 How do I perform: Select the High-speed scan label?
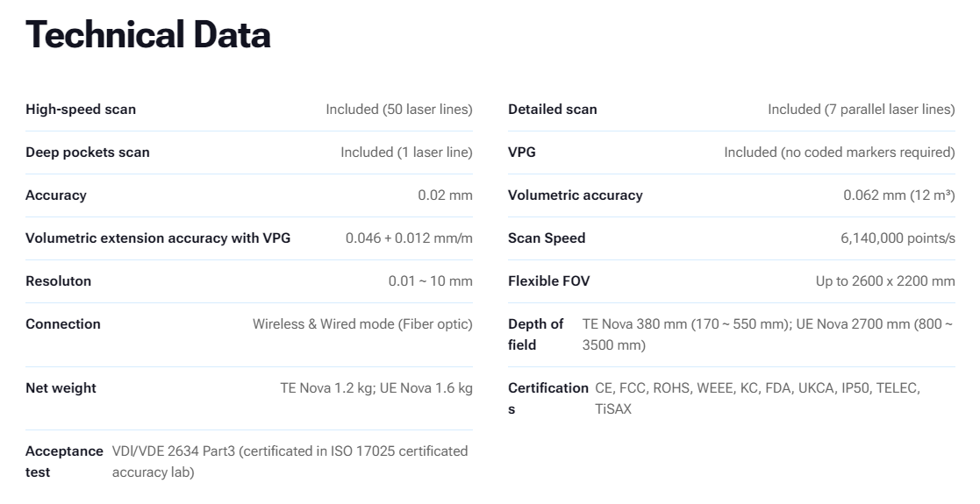(81, 110)
